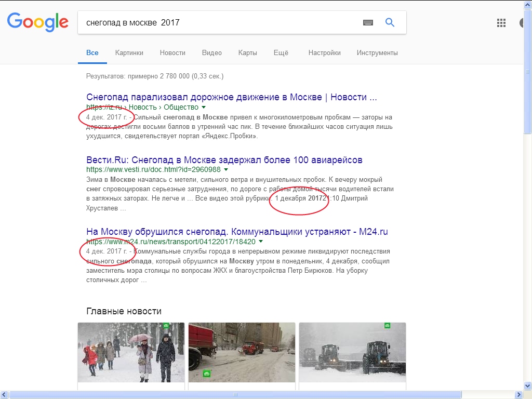
Task: Click the Google logo
Action: click(37, 22)
